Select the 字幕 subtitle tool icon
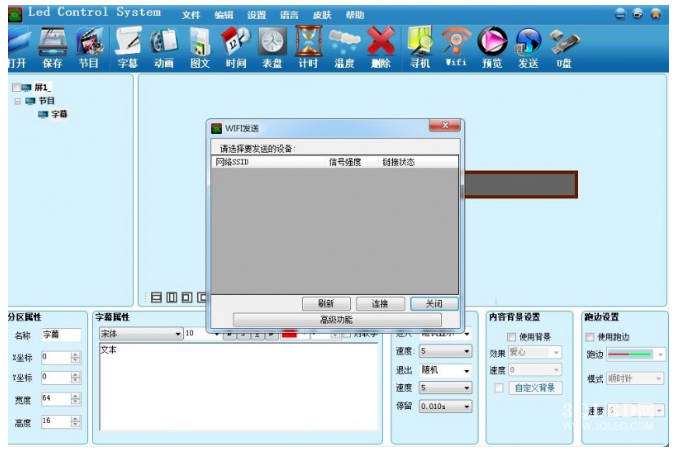Viewport: 675px width, 452px height. pyautogui.click(x=128, y=47)
